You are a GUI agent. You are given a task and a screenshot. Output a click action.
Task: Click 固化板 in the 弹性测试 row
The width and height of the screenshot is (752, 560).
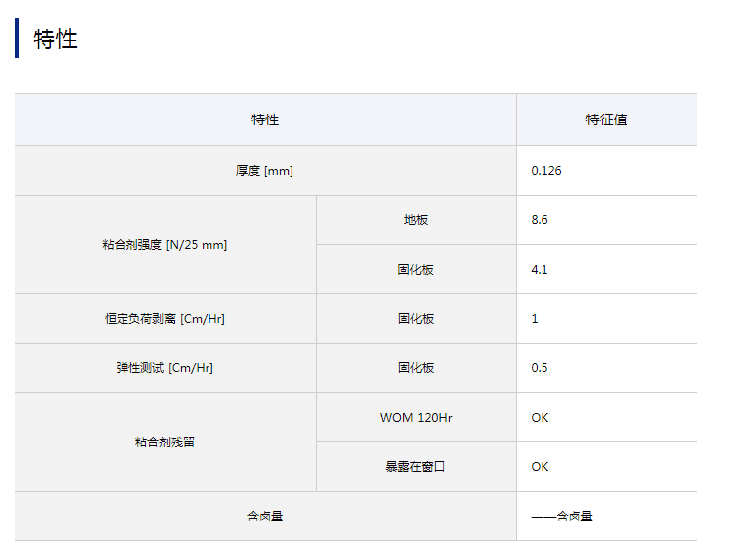click(416, 368)
